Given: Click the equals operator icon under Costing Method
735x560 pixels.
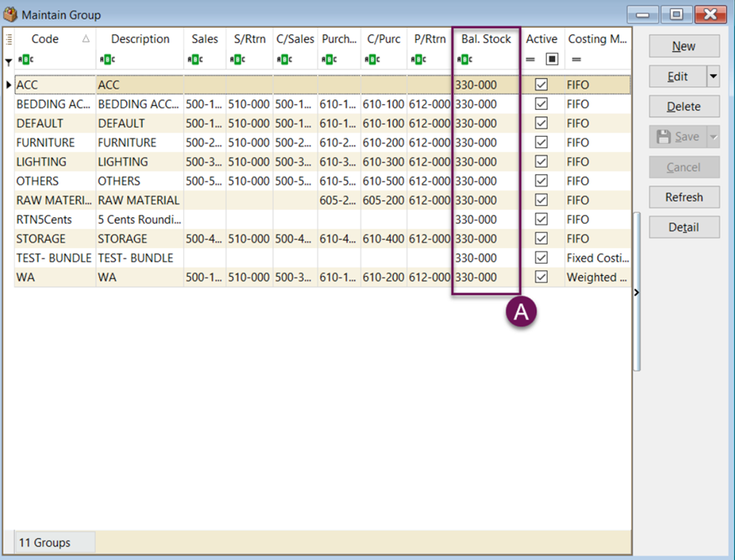Looking at the screenshot, I should point(575,59).
